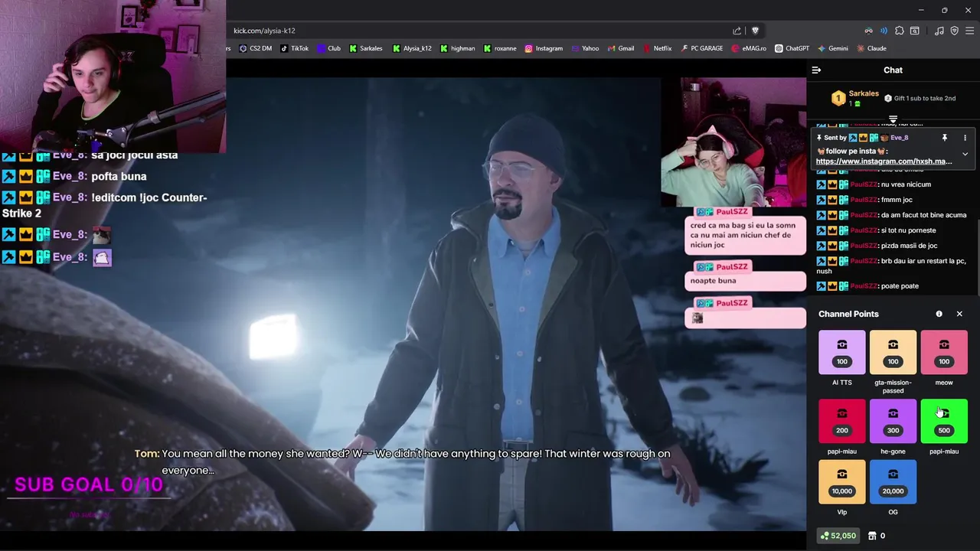Open the Club bookmark
Viewport: 980px width, 551px height.
pos(329,48)
